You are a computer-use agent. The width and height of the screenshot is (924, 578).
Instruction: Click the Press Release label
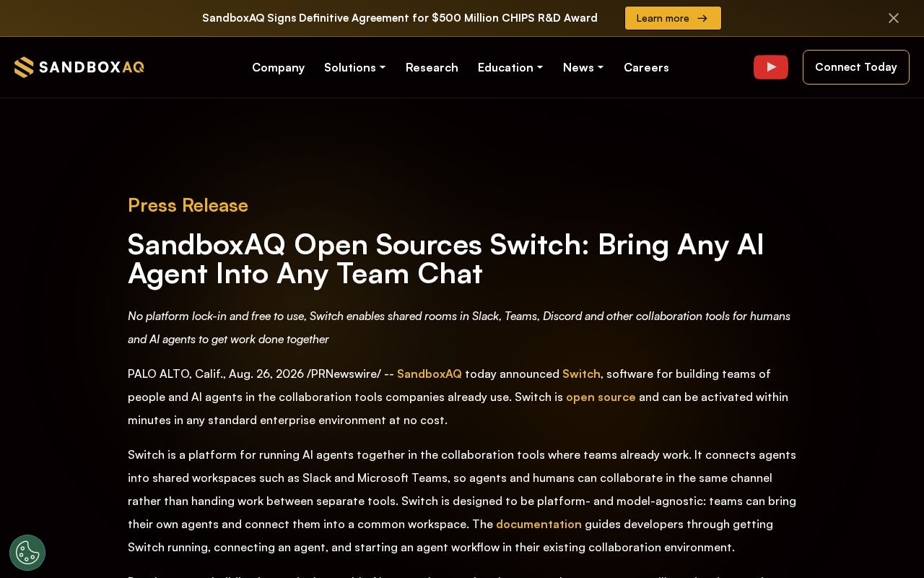tap(188, 205)
